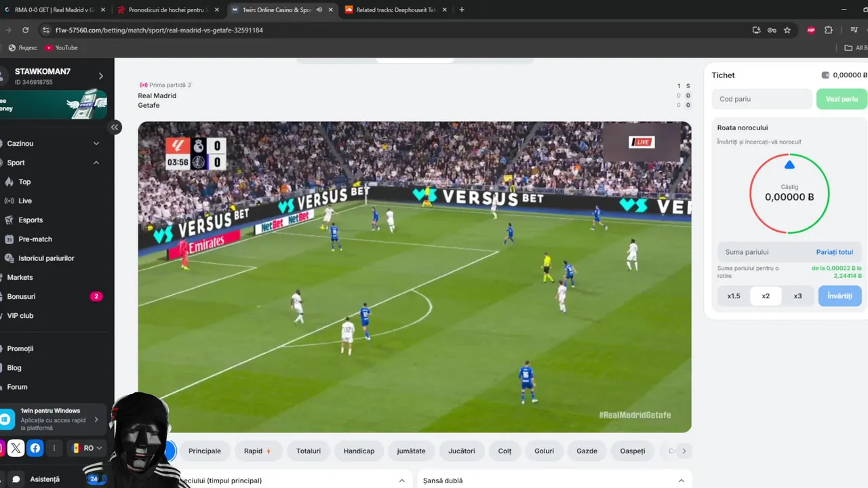Image resolution: width=868 pixels, height=488 pixels.
Task: Click the Vezi pariu button
Action: pyautogui.click(x=842, y=99)
